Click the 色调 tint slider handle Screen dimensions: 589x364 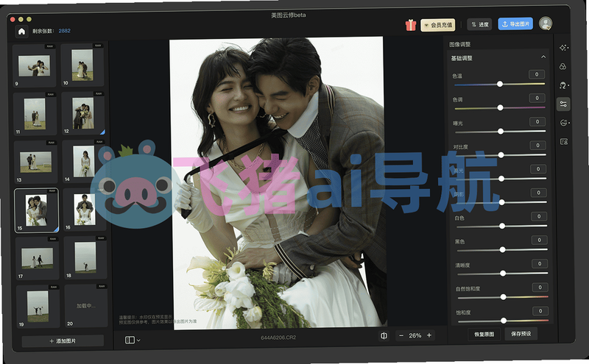point(500,107)
